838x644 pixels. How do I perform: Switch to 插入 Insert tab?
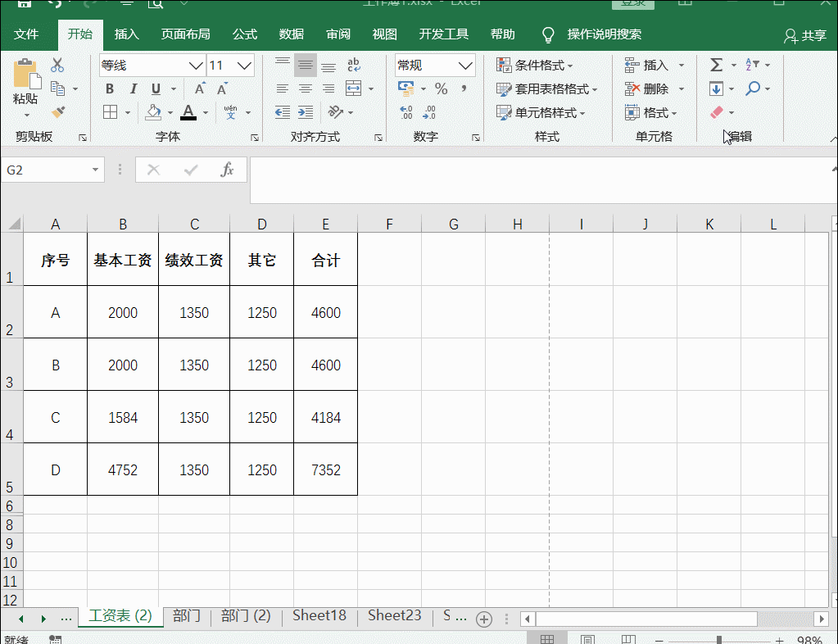click(127, 34)
